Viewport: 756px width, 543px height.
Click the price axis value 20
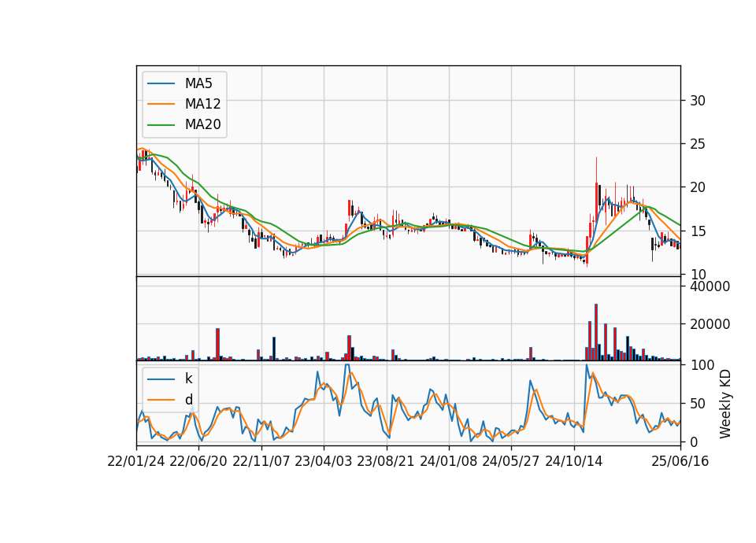698,187
